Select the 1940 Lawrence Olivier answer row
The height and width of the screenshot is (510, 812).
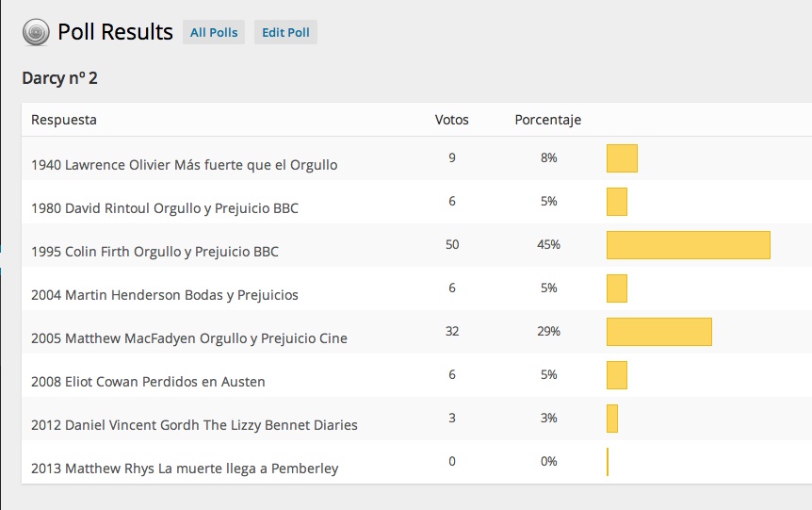tap(184, 165)
